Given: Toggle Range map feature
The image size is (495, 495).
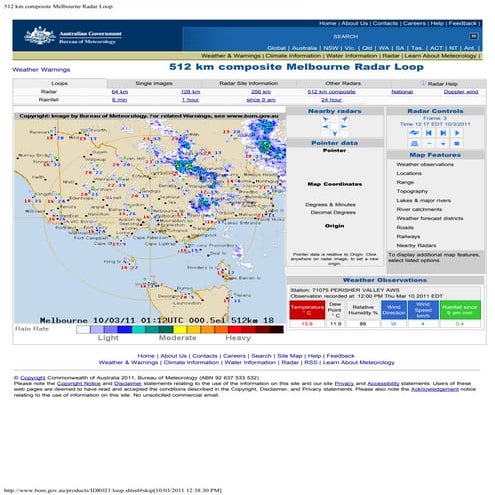Looking at the screenshot, I should point(405,182).
